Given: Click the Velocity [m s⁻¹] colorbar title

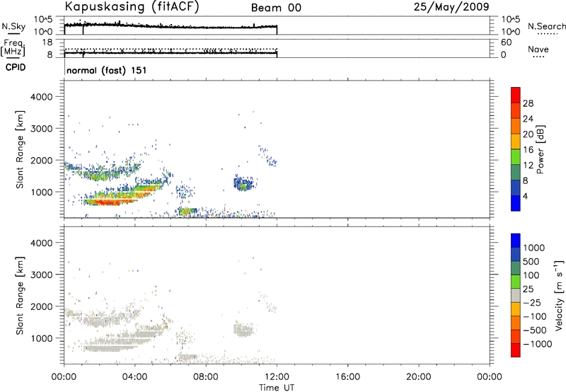Looking at the screenshot, I should pyautogui.click(x=559, y=295).
